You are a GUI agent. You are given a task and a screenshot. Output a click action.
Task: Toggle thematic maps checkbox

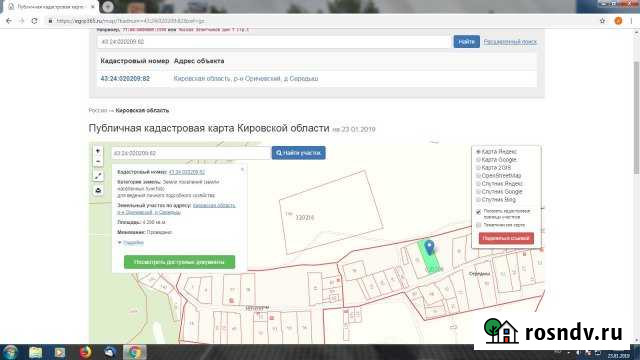coord(478,225)
